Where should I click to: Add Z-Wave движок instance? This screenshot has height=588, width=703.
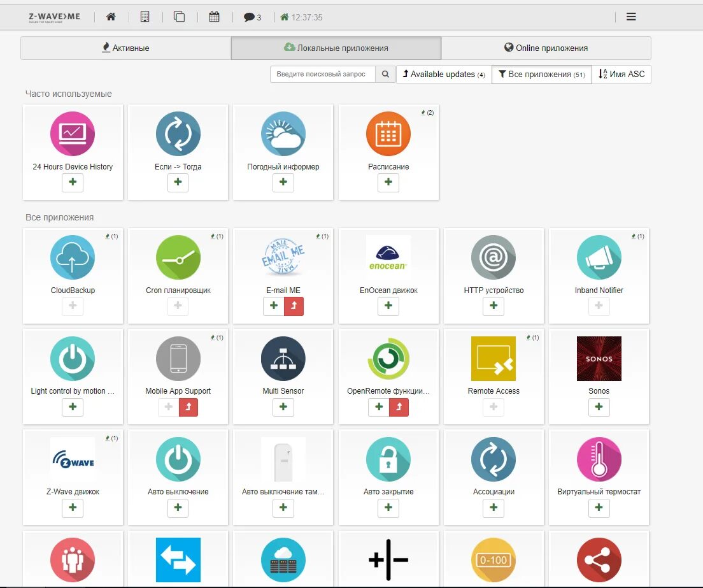(73, 508)
